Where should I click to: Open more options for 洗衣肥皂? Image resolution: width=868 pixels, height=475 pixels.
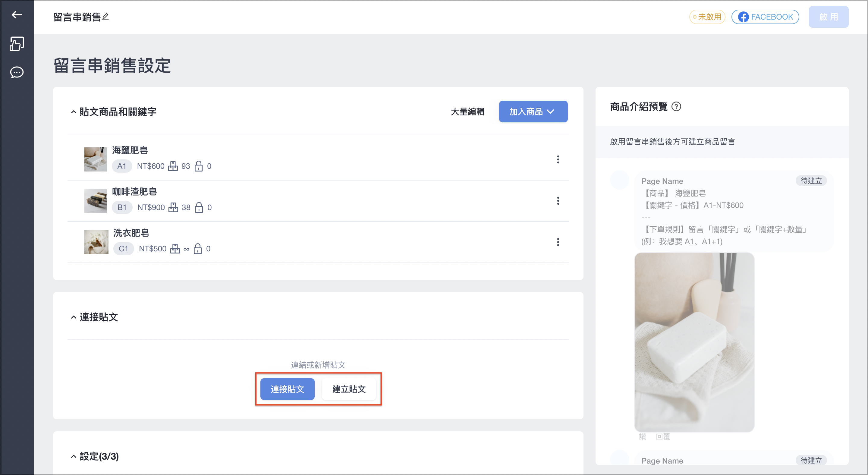pyautogui.click(x=558, y=242)
